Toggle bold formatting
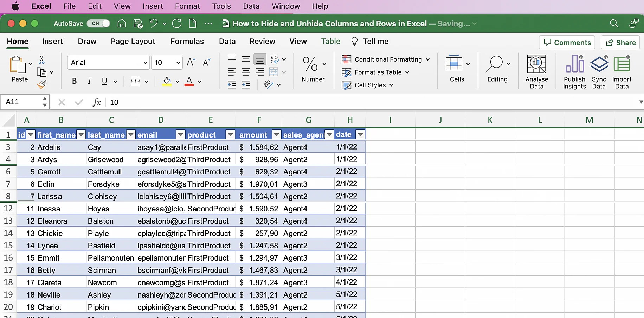 74,81
